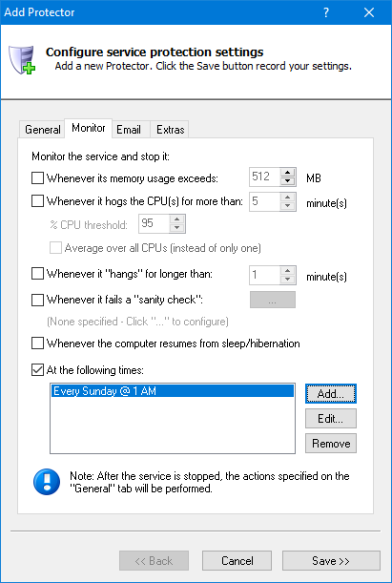Screen dimensions: 392x583
Task: Click the Save >> button
Action: click(x=331, y=561)
